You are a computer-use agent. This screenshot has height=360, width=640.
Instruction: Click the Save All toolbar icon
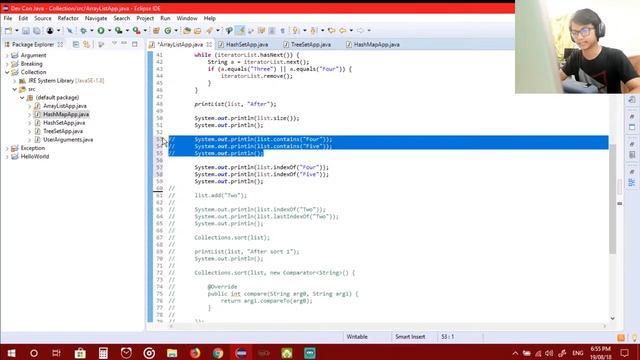(x=37, y=30)
